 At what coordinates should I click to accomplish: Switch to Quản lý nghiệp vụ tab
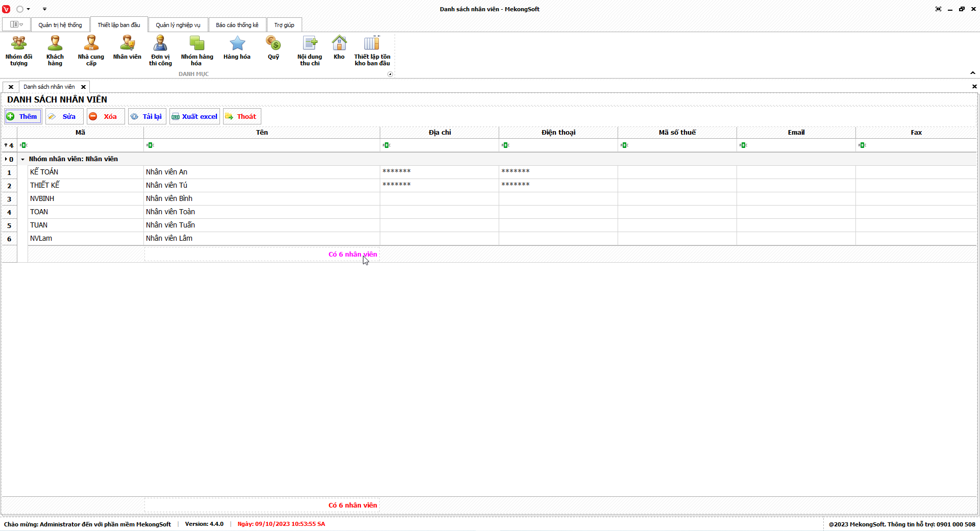click(178, 25)
